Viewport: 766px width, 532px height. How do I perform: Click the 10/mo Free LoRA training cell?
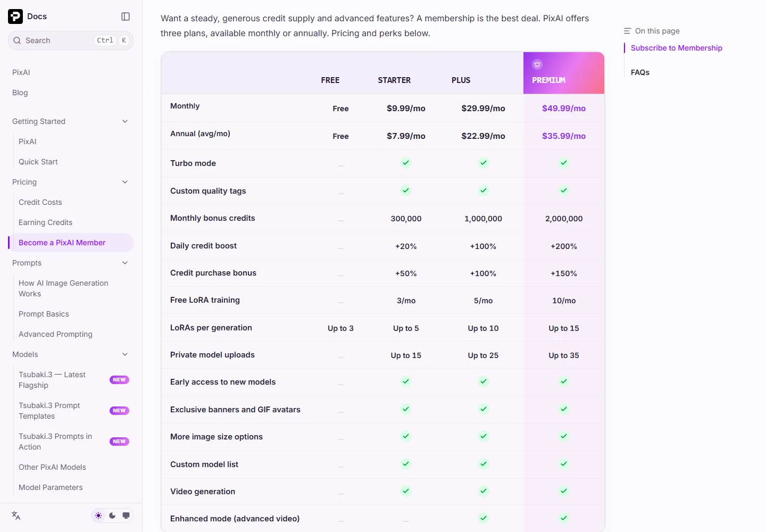click(564, 300)
